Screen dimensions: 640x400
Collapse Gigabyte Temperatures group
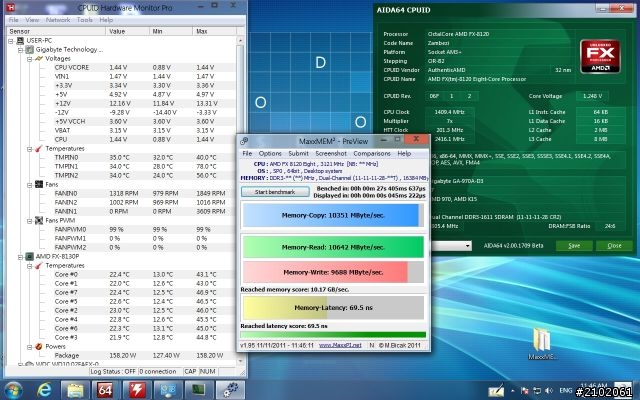tap(29, 149)
